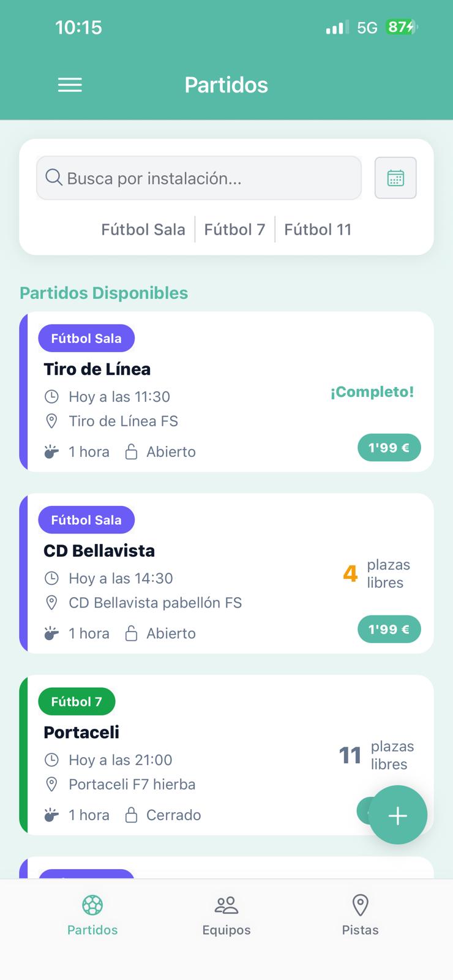This screenshot has height=980, width=453.
Task: Tap the Pistas location pin icon
Action: [x=360, y=905]
